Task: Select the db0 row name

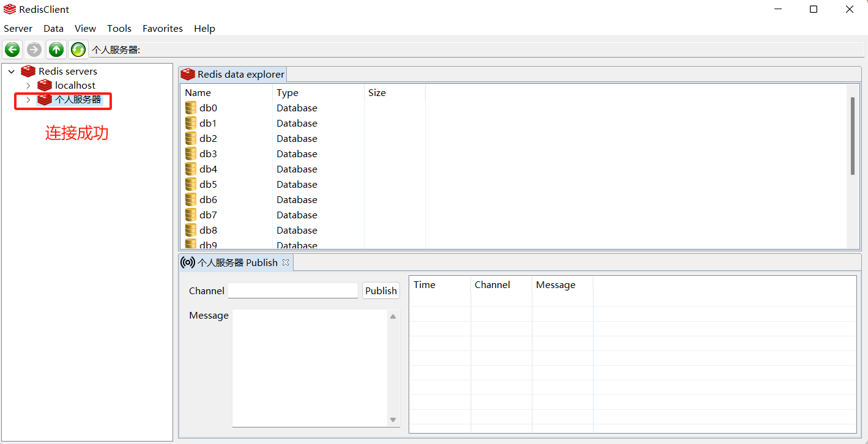Action: (x=208, y=108)
